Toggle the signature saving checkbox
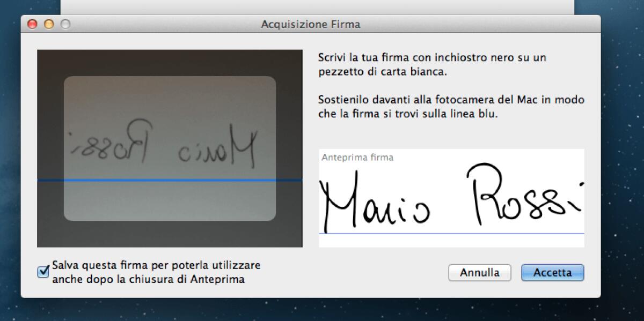Viewport: 644px width, 321px height. click(x=42, y=271)
